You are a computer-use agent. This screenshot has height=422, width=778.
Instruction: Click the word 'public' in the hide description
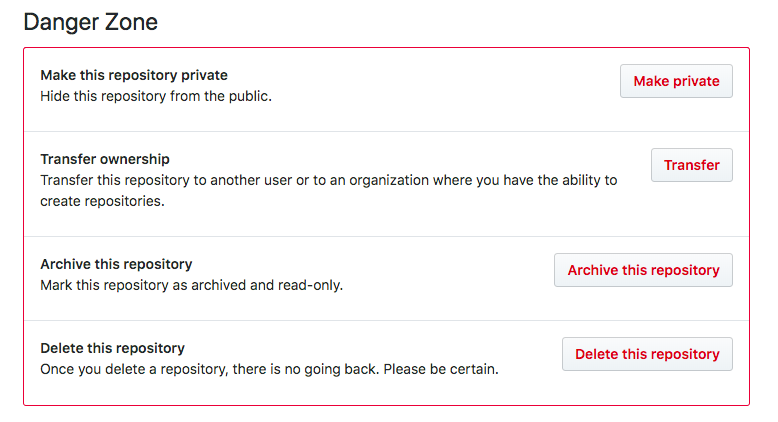pos(249,96)
